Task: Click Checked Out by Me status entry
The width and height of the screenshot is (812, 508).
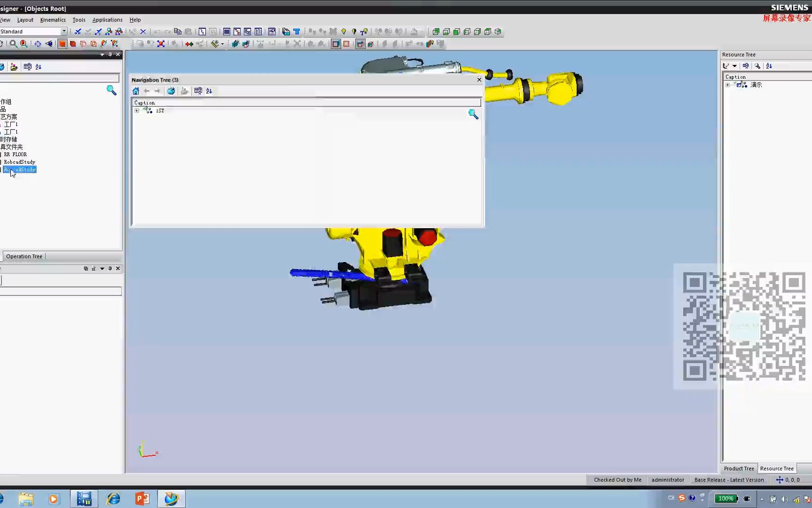Action: tap(617, 480)
